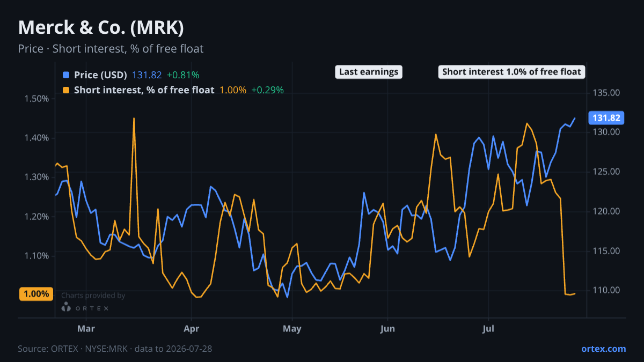Click the orange 1.00% axis tag
The image size is (644, 362).
[36, 294]
